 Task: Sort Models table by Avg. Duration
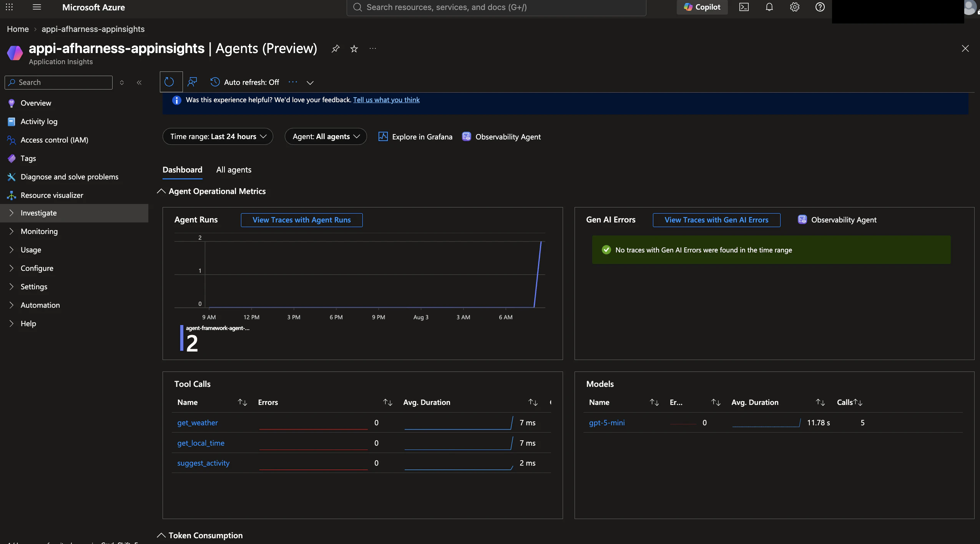coord(821,402)
